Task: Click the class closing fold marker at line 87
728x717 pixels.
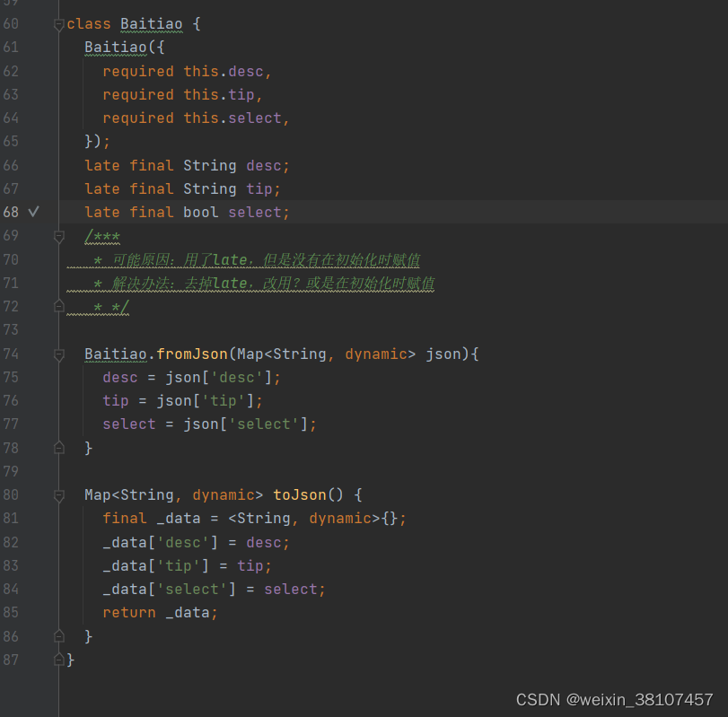Action: click(59, 659)
